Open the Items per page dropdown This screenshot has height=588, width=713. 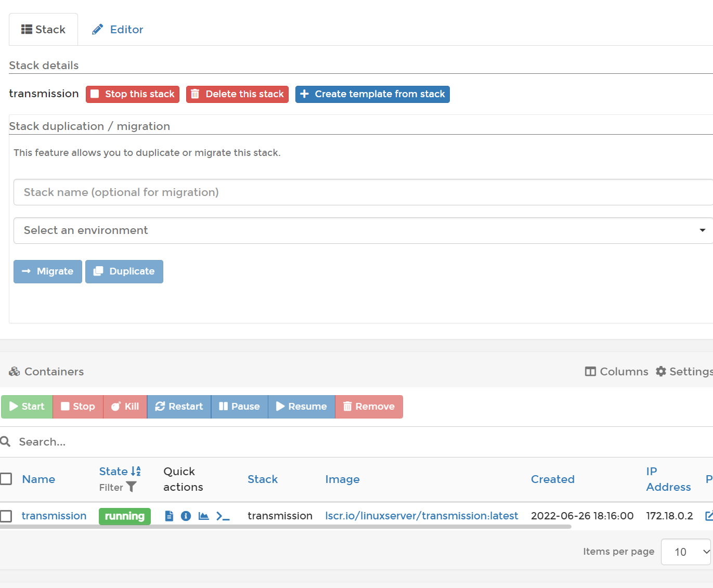click(685, 552)
